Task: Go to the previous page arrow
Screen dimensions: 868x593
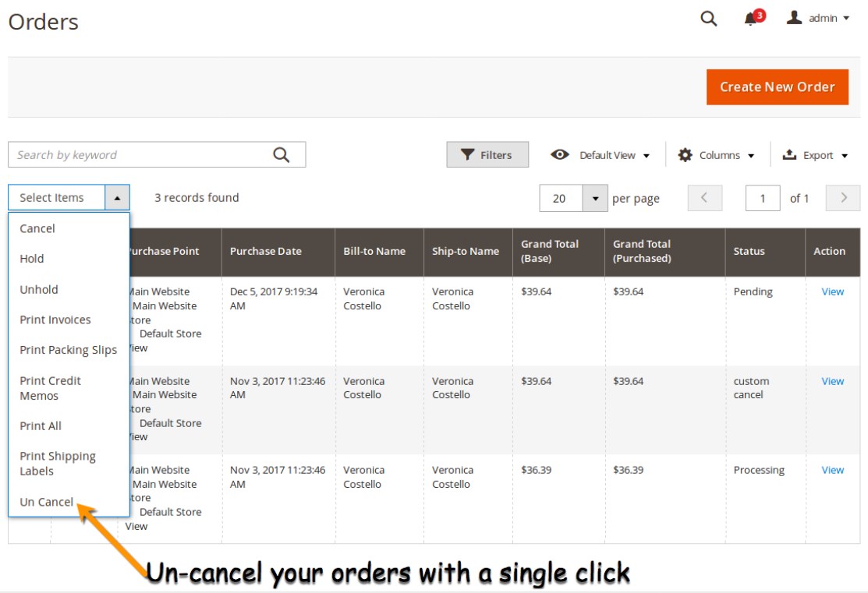Action: click(705, 198)
